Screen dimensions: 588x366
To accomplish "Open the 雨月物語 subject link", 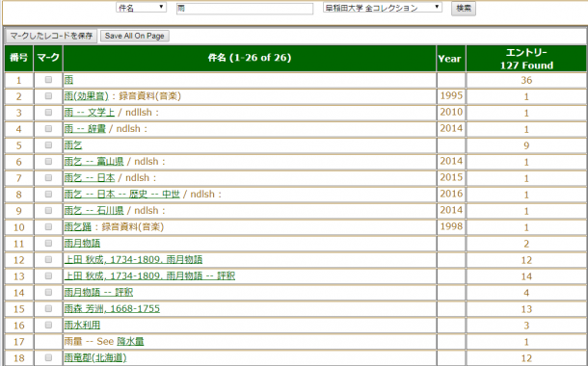I will [82, 243].
